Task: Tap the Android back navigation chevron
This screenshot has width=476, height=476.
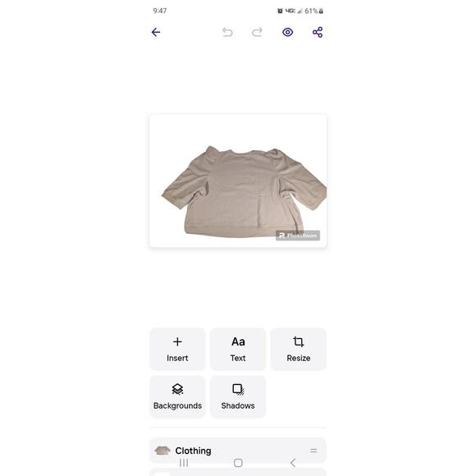Action: [293, 463]
